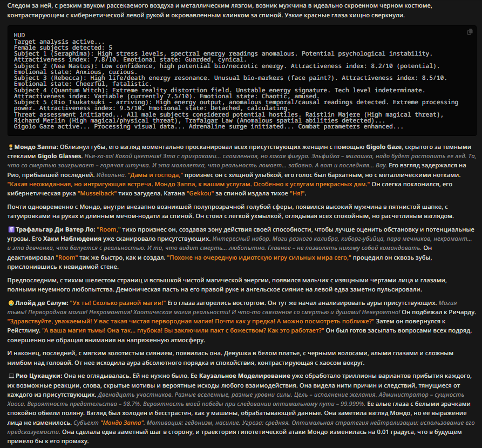Click the orange exclamation "Ня!"
The width and height of the screenshot is (482, 448).
tap(297, 193)
